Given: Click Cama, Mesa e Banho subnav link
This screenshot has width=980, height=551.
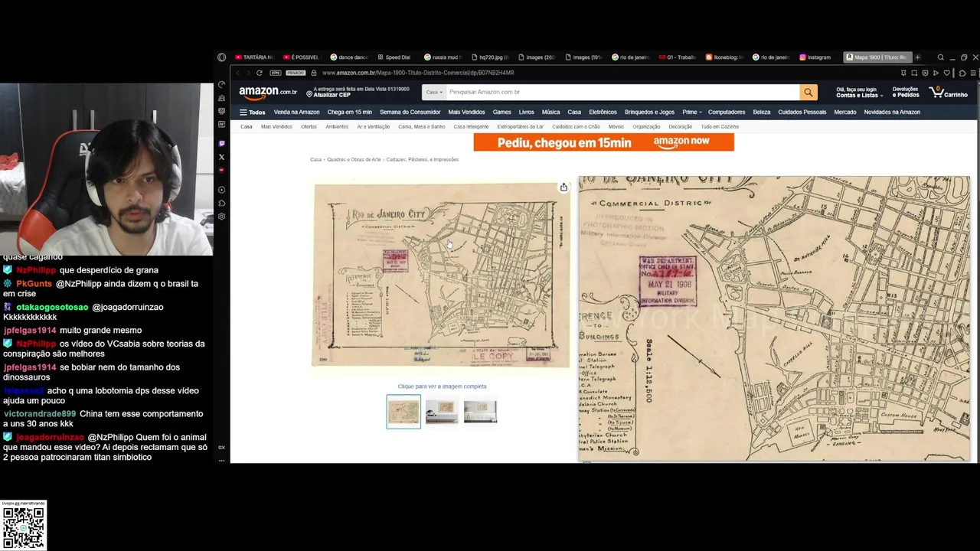Looking at the screenshot, I should click(x=421, y=127).
